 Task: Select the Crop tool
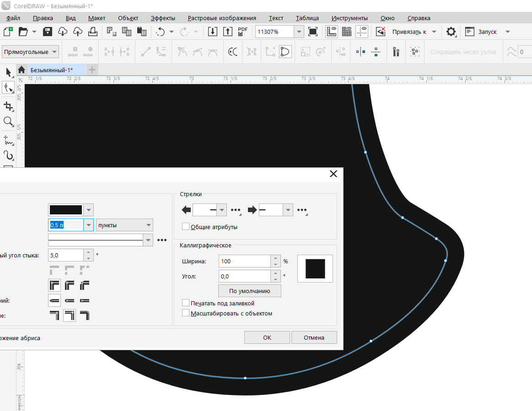click(x=8, y=106)
